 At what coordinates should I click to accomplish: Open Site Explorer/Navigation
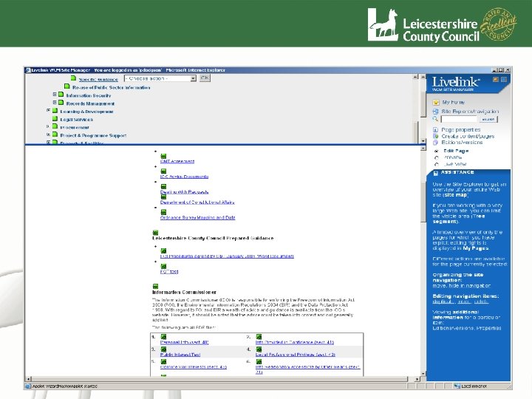coord(470,112)
